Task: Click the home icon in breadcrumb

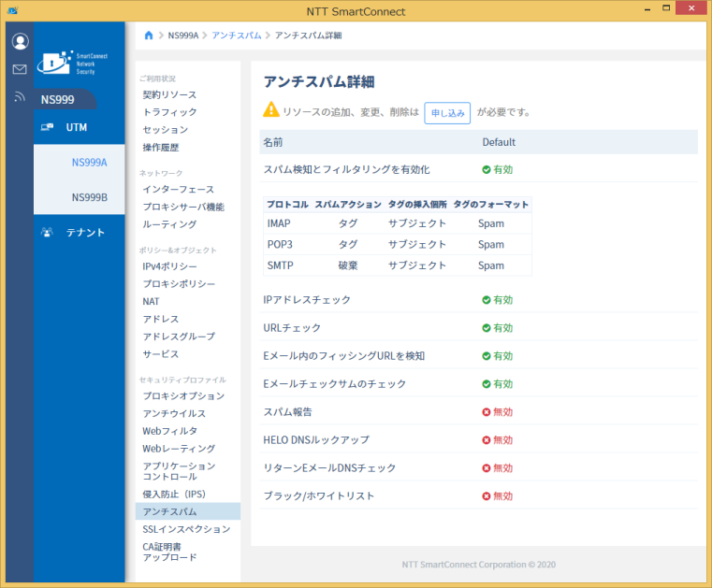Action: click(x=149, y=36)
